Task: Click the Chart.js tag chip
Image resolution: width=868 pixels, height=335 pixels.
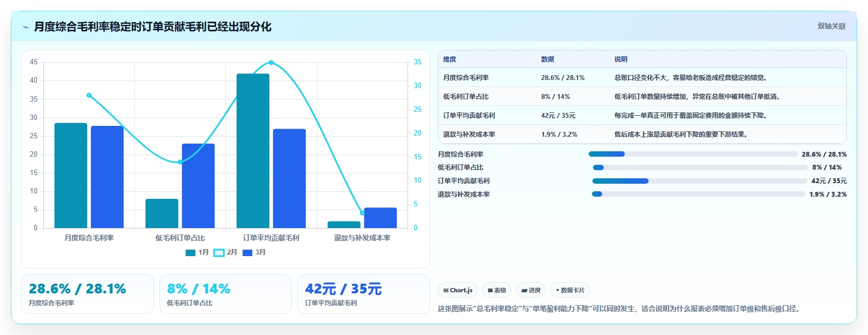Action: [458, 290]
